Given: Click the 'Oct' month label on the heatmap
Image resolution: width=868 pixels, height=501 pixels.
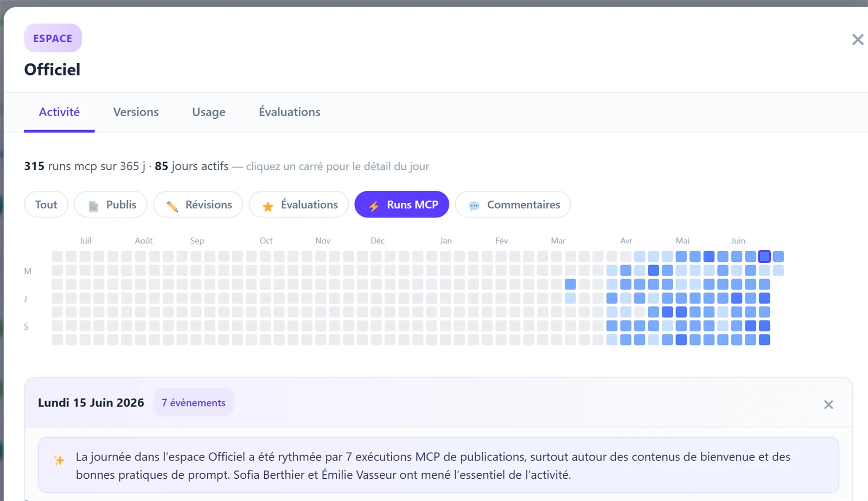Looking at the screenshot, I should (x=266, y=241).
